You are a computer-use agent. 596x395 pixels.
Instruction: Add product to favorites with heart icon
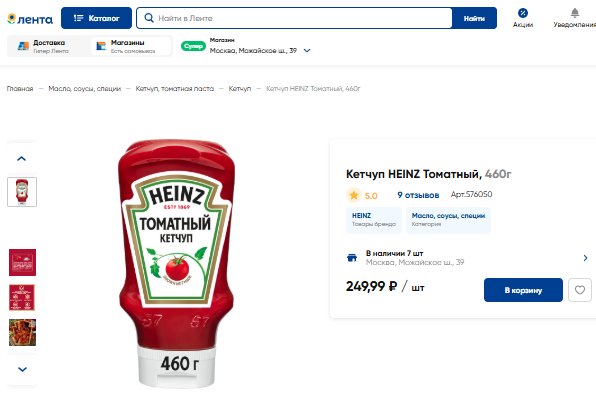pyautogui.click(x=580, y=290)
